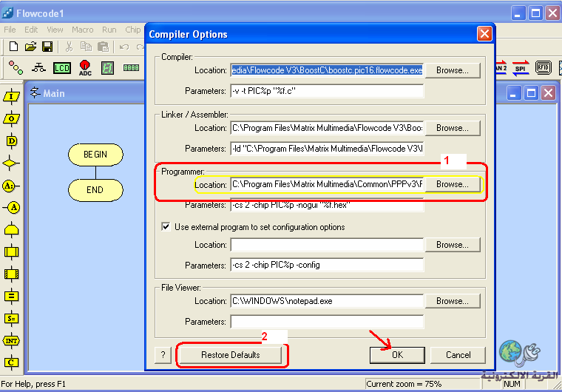Viewport: 562px width, 392px height.
Task: Select the Decision diamond icon
Action: pyautogui.click(x=11, y=163)
